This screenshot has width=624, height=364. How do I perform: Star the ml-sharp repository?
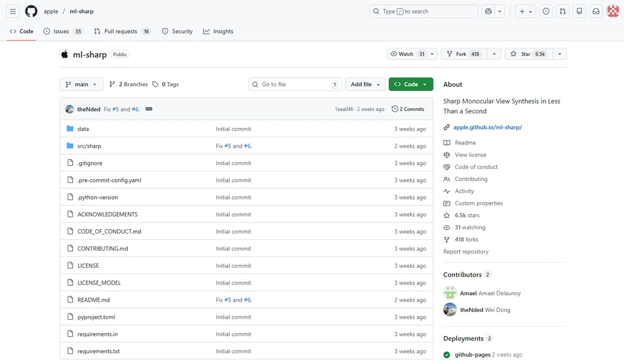tap(528, 54)
